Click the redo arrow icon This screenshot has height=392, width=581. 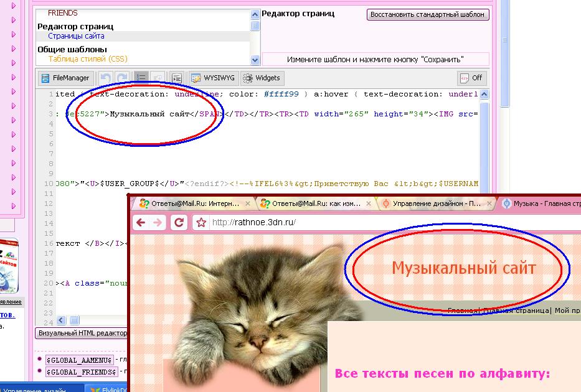122,78
